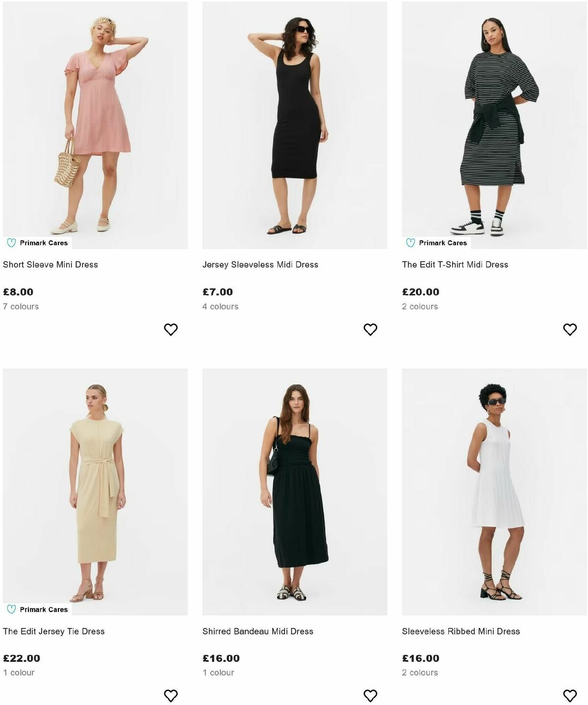Click the wishlist heart under Jersey Sleeveless Midi Dress
Screen dimensions: 588x705
coord(370,329)
